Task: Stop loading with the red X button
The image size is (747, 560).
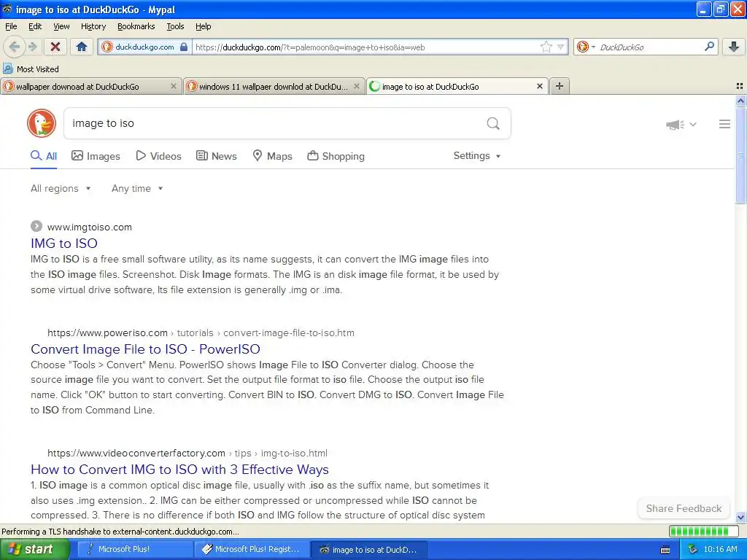Action: (55, 47)
